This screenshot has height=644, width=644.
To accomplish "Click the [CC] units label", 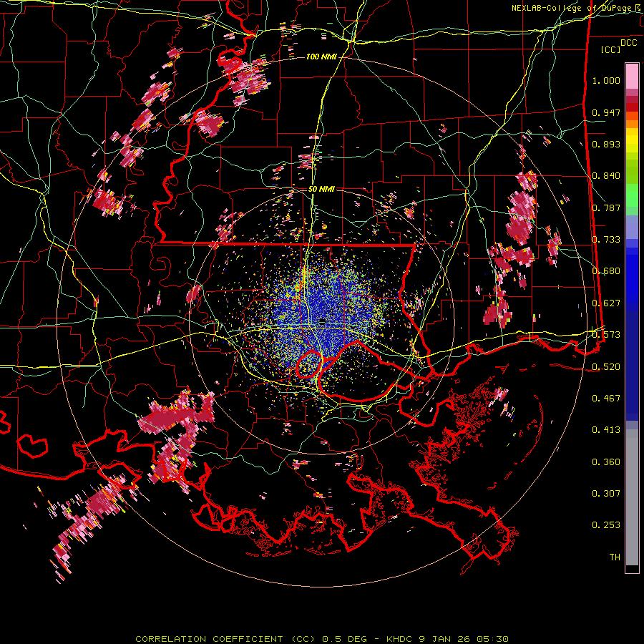I will 611,49.
